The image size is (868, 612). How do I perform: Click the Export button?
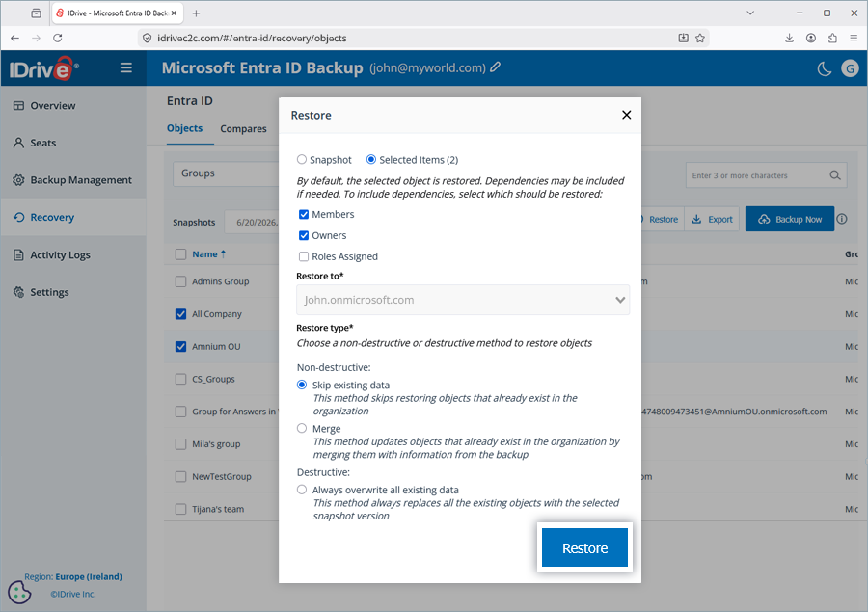click(x=713, y=219)
